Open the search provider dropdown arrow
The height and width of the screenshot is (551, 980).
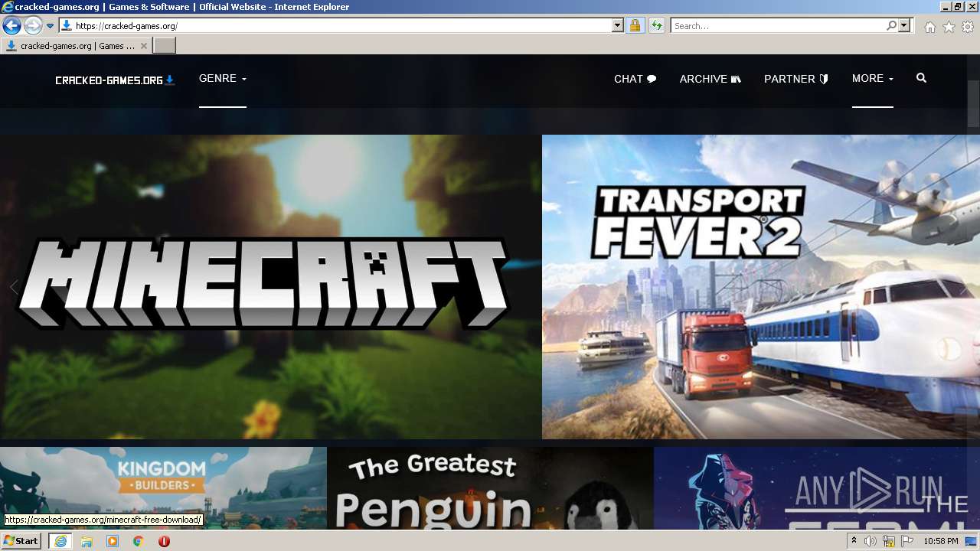pyautogui.click(x=904, y=25)
